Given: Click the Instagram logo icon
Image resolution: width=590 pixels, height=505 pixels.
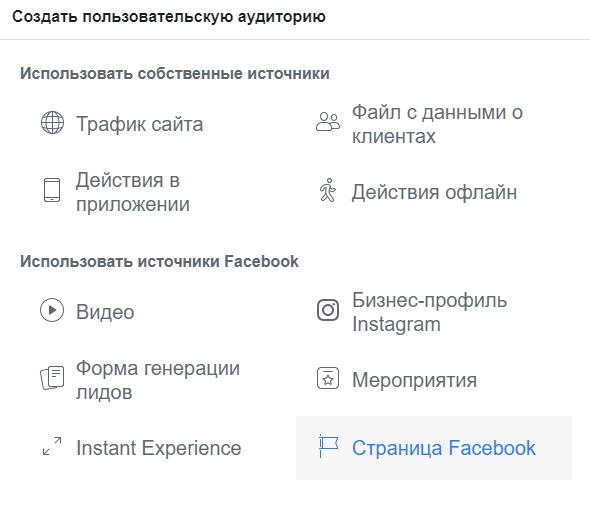Looking at the screenshot, I should (x=328, y=310).
